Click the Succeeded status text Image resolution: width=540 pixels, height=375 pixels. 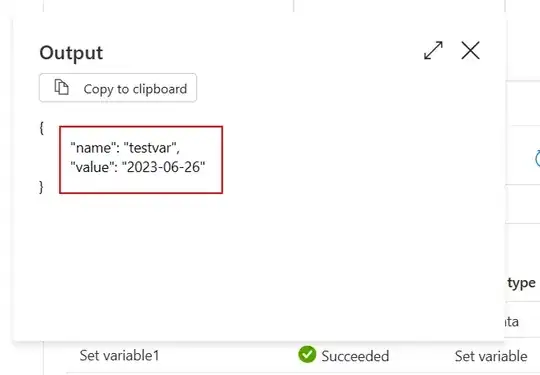(x=355, y=356)
